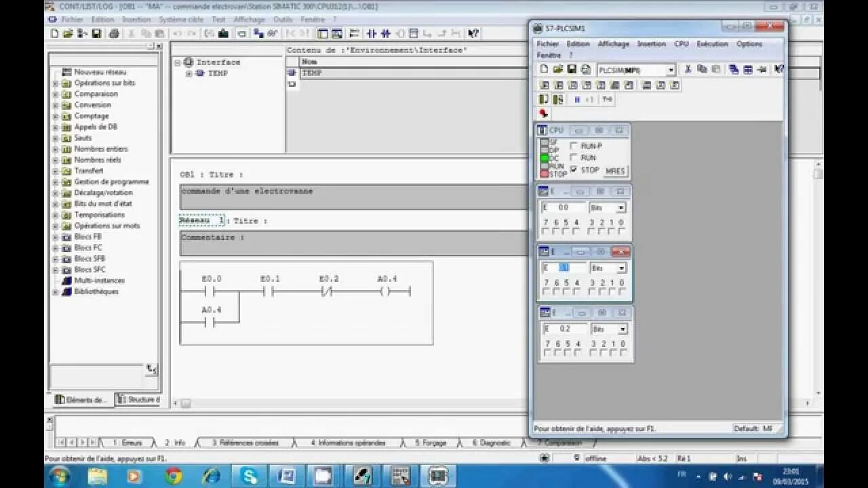Click the Print icon in PLCSIM toolbar
868x488 pixels.
(x=585, y=69)
